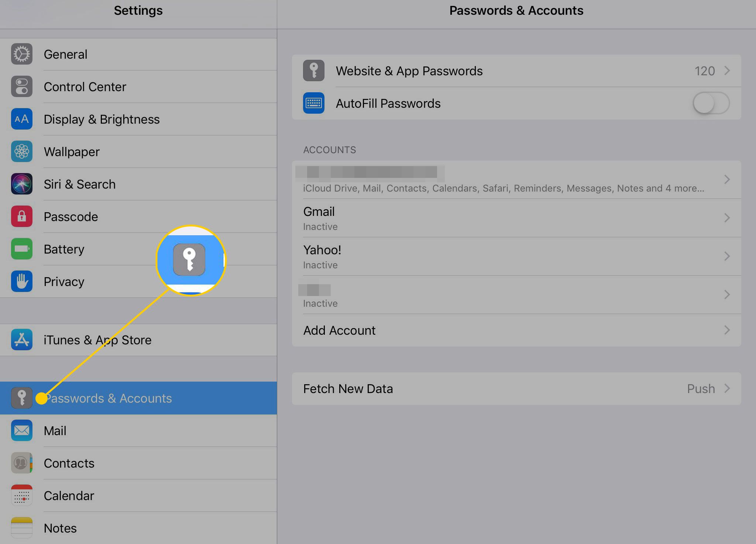
Task: Open the iCloud Drive account row
Action: 516,180
